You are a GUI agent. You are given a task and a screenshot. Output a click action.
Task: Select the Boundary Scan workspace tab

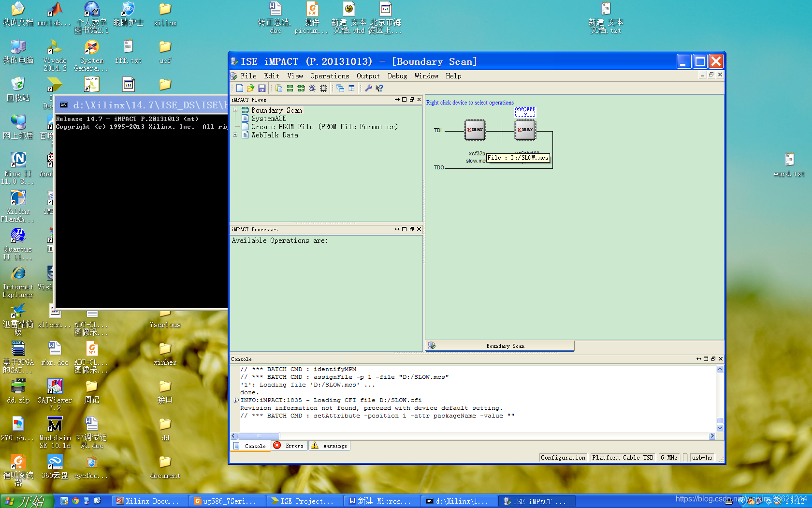pyautogui.click(x=500, y=346)
